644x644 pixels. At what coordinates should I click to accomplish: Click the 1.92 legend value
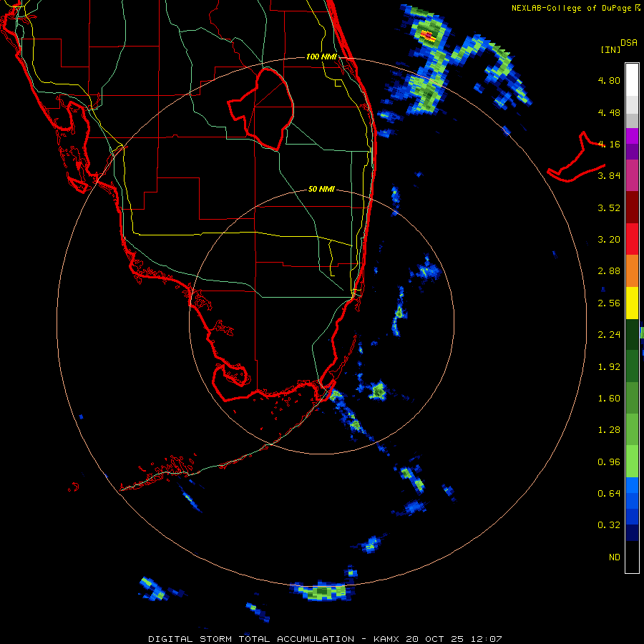[x=609, y=367]
